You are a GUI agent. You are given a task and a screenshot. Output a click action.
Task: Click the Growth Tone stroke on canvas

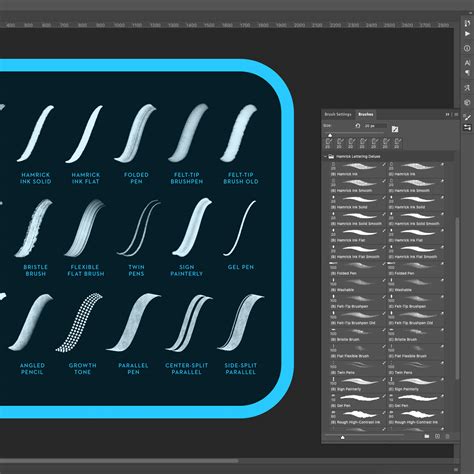[x=80, y=323]
